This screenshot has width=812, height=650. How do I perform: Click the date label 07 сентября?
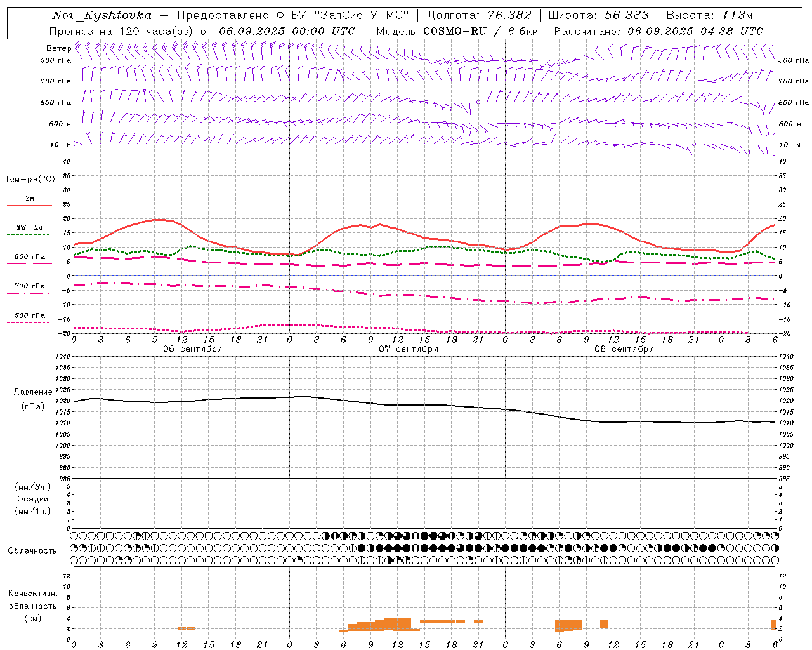point(409,349)
